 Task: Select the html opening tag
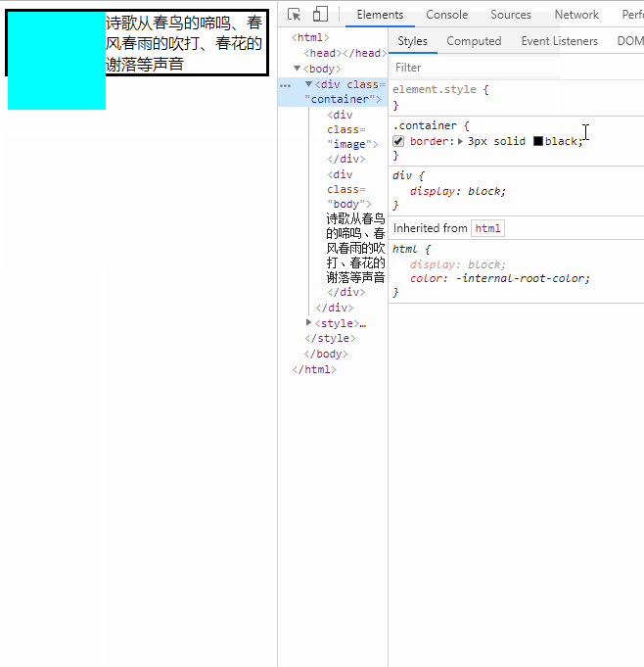coord(310,37)
